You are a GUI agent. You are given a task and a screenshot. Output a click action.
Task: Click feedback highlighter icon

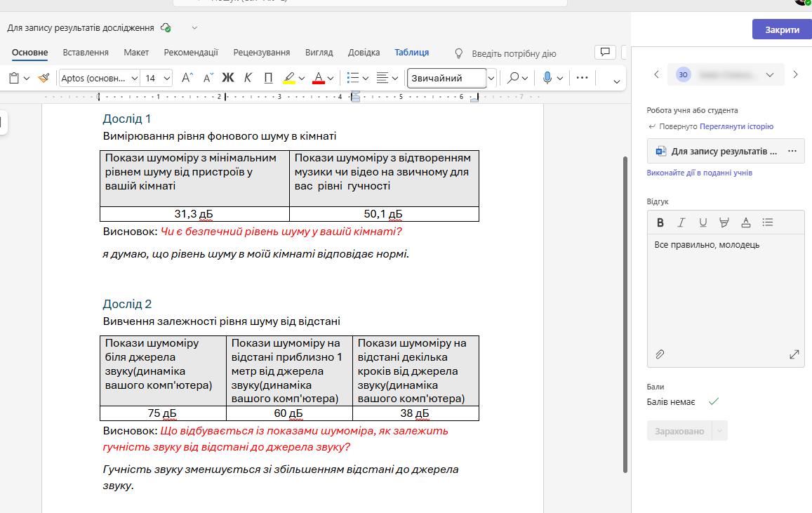pyautogui.click(x=724, y=222)
